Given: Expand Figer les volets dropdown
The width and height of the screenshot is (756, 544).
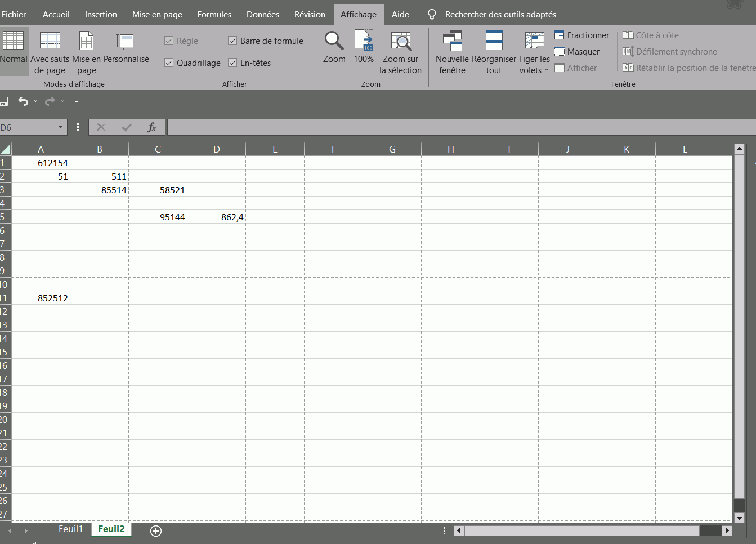Looking at the screenshot, I should point(534,52).
